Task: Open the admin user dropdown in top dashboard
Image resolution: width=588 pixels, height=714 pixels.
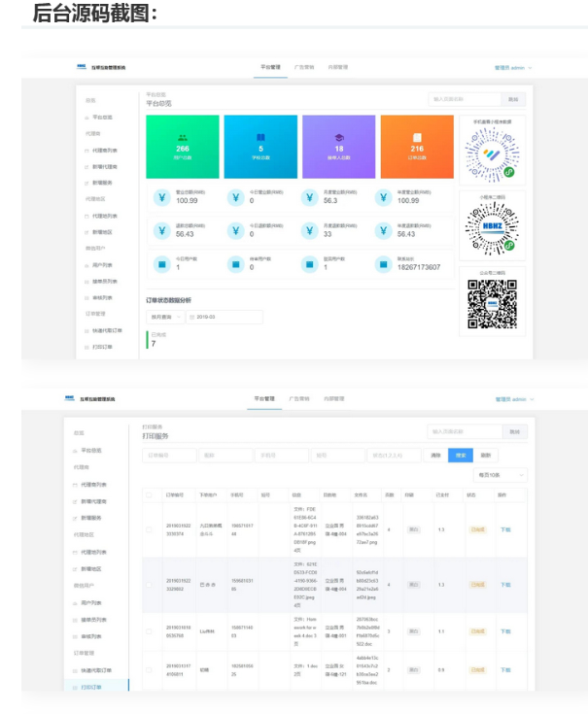Action: point(513,67)
